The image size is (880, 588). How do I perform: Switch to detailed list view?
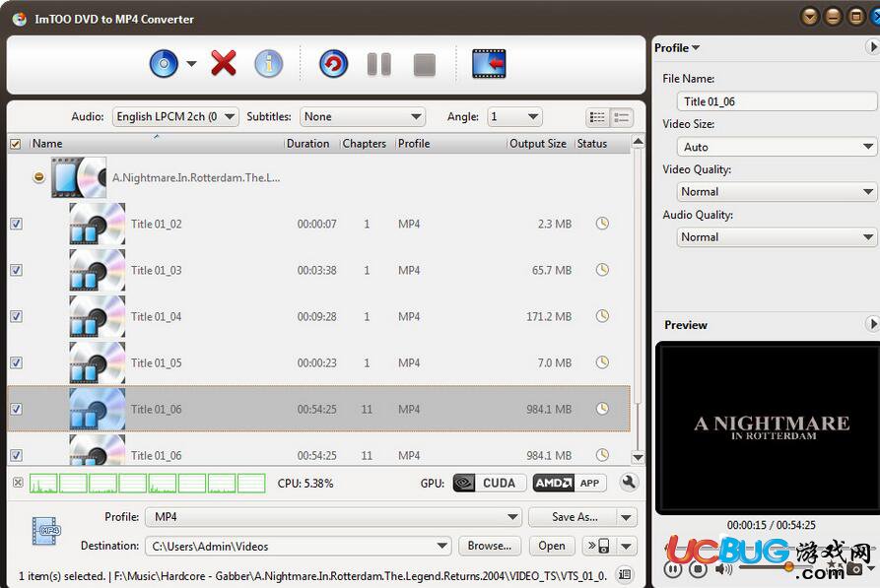pyautogui.click(x=621, y=117)
